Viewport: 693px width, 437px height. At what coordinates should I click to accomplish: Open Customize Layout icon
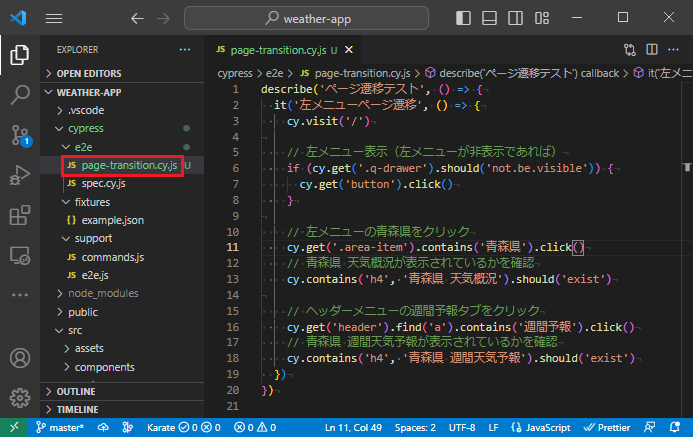pyautogui.click(x=542, y=18)
